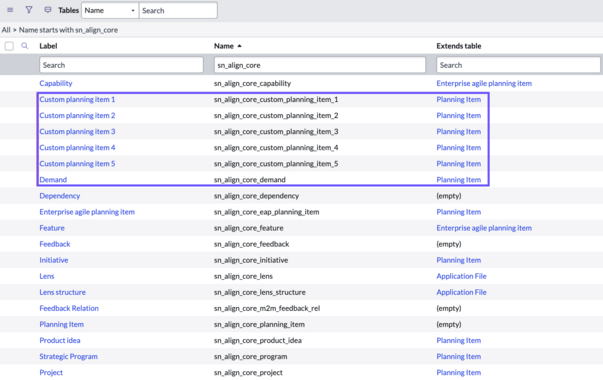Image resolution: width=603 pixels, height=380 pixels.
Task: Open Lens structure's Application File link
Action: (x=461, y=292)
